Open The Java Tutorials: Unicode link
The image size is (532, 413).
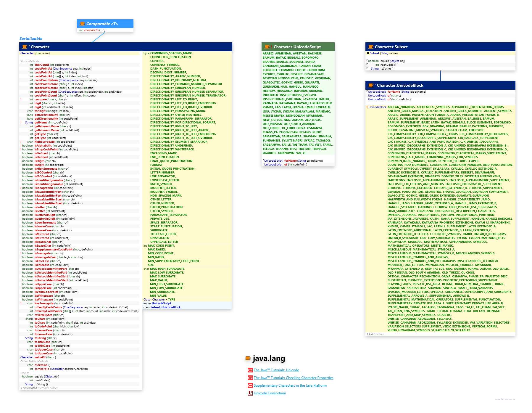276,370
